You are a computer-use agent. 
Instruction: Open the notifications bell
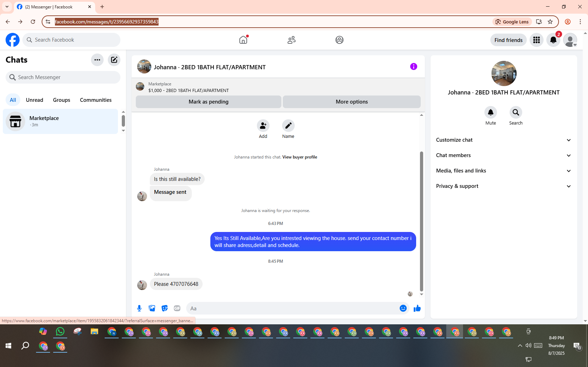tap(553, 40)
